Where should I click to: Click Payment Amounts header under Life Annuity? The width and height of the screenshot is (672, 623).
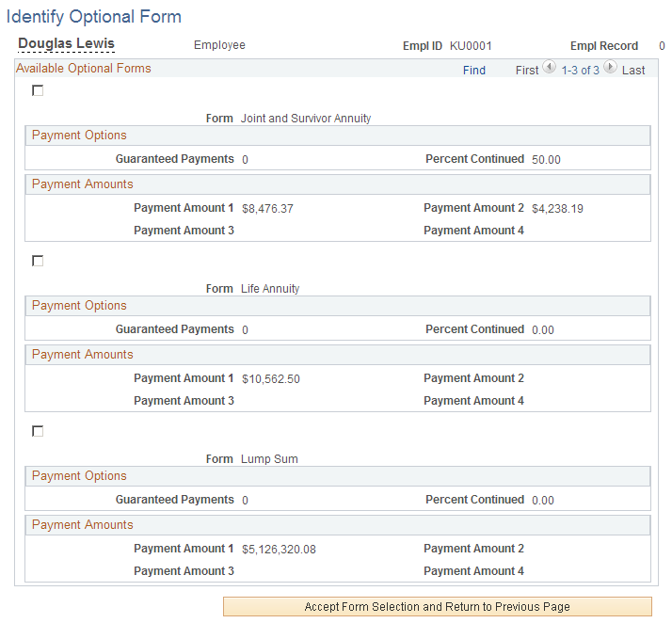coord(82,355)
